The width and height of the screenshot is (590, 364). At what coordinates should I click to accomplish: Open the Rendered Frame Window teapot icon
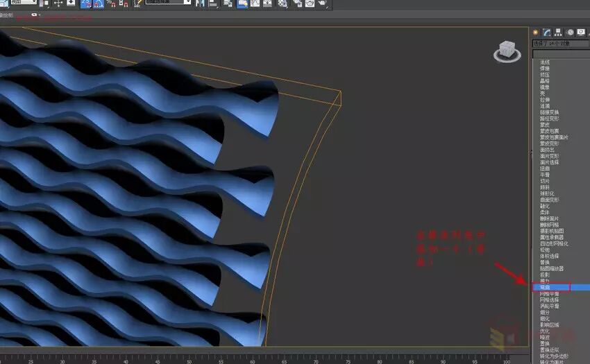click(x=310, y=3)
